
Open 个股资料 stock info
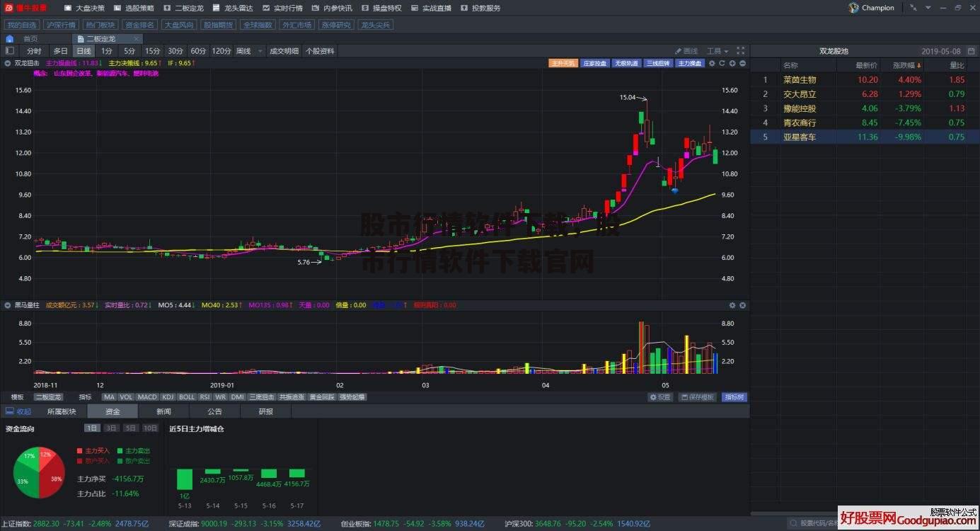tap(320, 51)
